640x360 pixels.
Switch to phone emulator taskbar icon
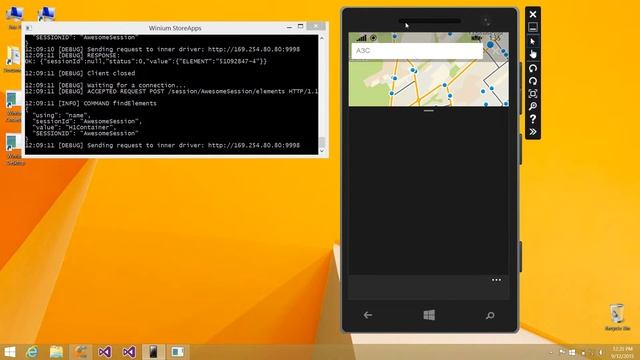[x=153, y=352]
